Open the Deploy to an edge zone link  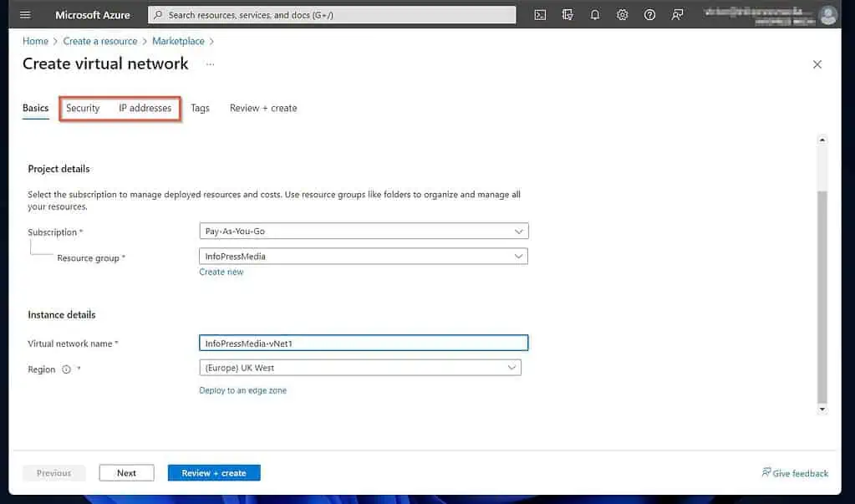click(242, 389)
